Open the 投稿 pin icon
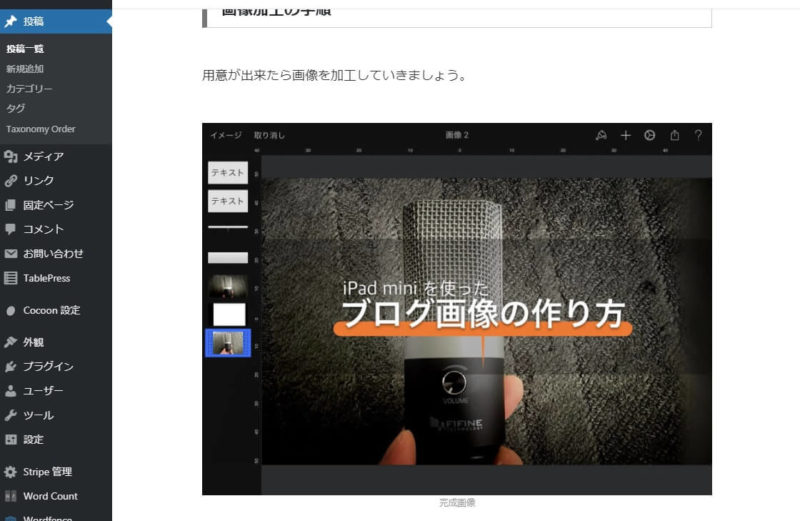 pos(11,21)
